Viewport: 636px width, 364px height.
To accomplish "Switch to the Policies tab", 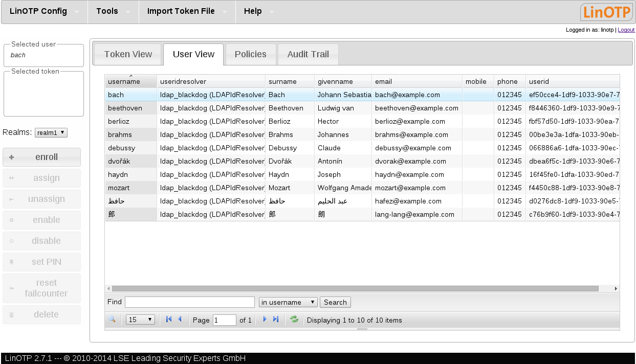I will click(x=251, y=54).
